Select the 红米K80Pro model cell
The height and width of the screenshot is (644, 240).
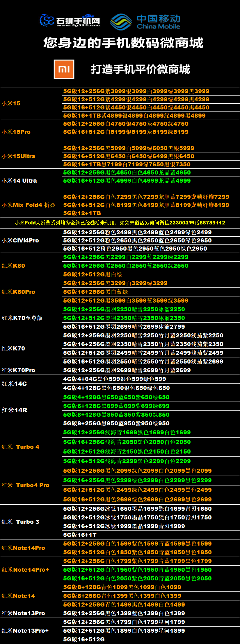pos(31,292)
